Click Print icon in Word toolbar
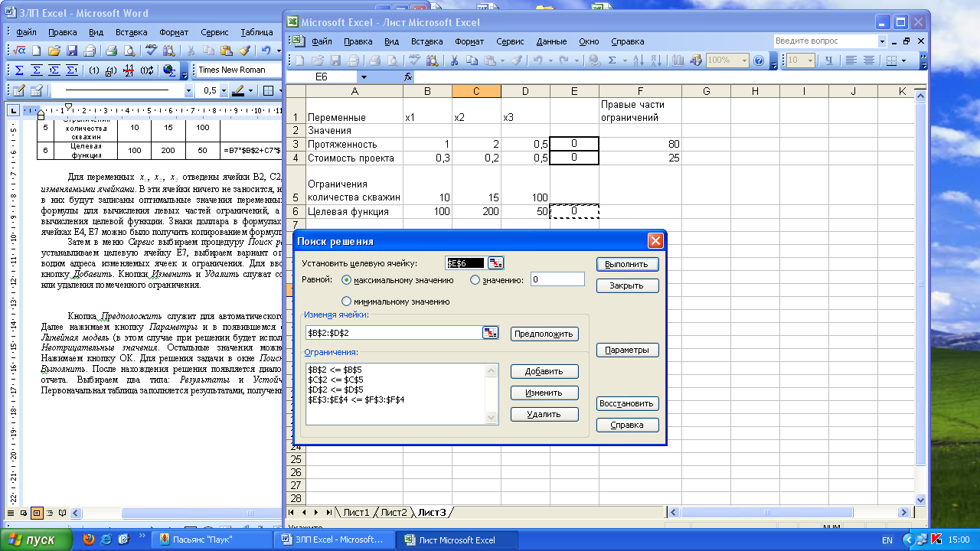This screenshot has width=980, height=551. (111, 51)
